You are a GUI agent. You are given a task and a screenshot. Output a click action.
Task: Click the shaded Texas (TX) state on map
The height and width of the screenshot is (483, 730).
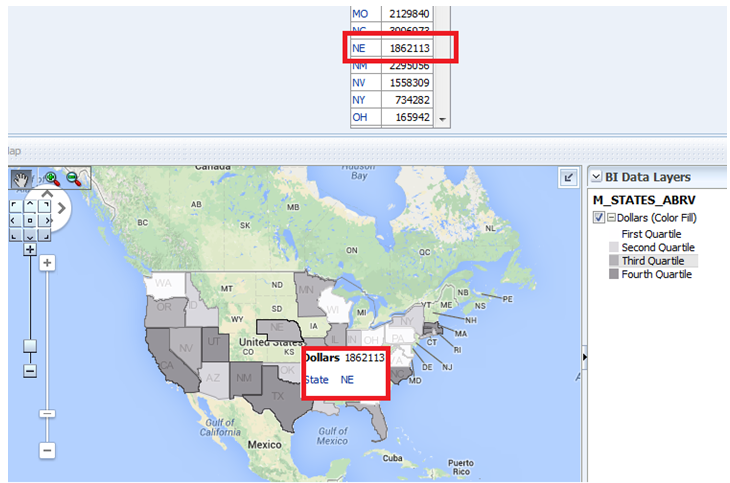click(277, 396)
